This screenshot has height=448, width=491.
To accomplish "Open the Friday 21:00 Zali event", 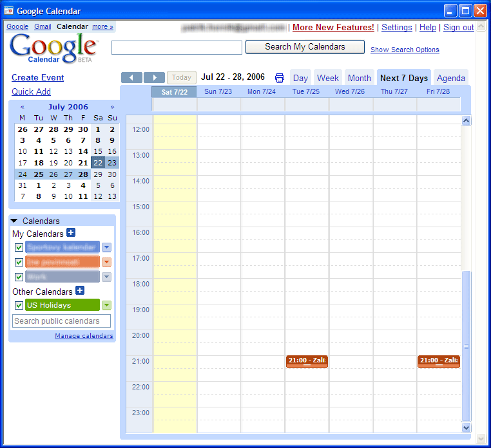I will pyautogui.click(x=439, y=361).
